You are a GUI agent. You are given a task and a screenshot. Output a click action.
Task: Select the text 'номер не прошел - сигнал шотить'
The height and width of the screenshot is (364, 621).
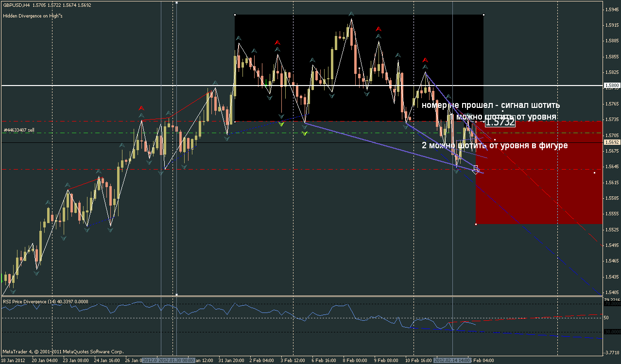(x=491, y=105)
